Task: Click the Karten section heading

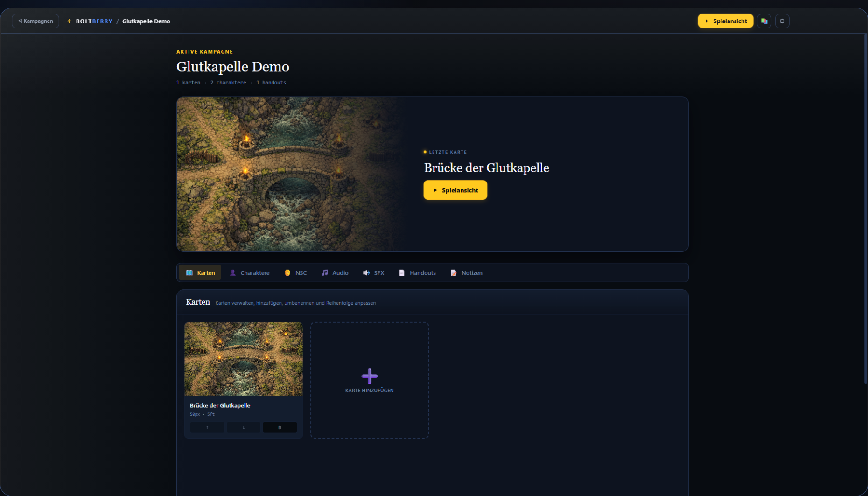Action: (x=198, y=302)
